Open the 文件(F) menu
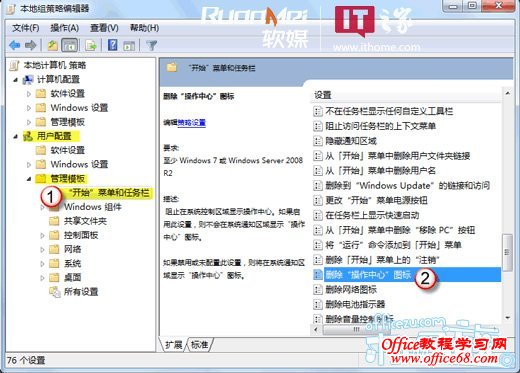The height and width of the screenshot is (373, 520). (26, 28)
